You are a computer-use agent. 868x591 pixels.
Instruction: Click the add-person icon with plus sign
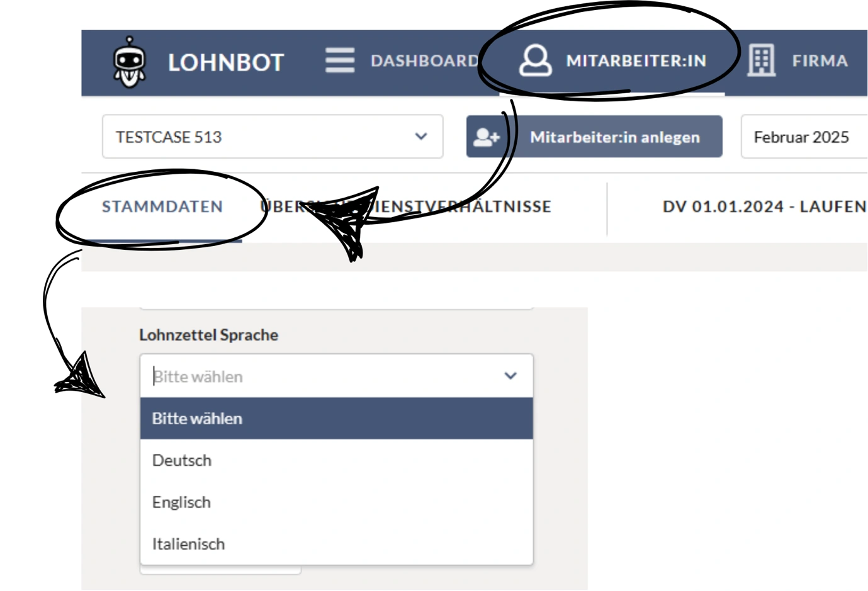[x=487, y=137]
